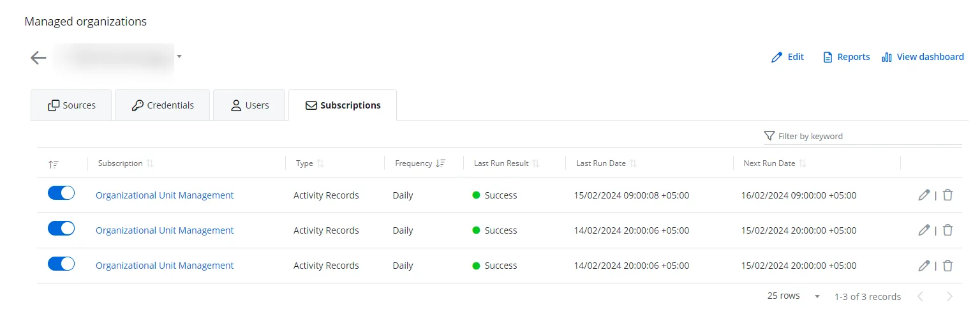980x323 pixels.
Task: Go to the next page arrow
Action: (950, 296)
